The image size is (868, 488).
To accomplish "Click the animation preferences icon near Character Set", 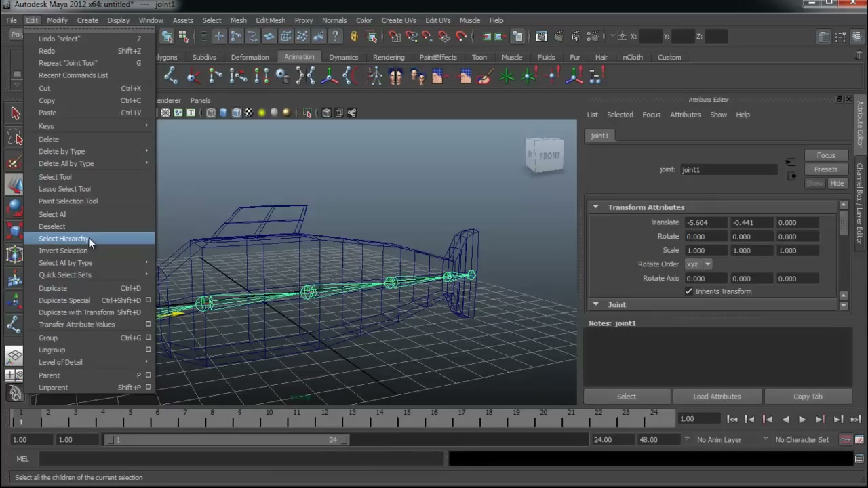I will click(859, 440).
